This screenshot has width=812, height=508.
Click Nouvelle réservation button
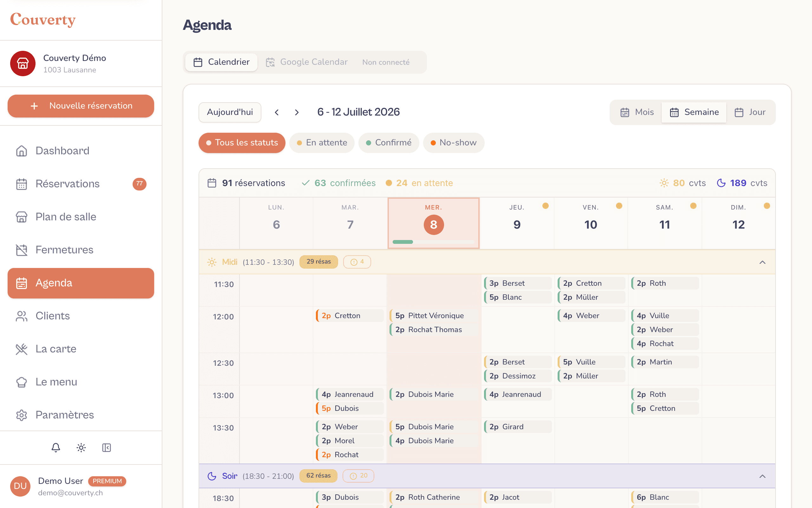pyautogui.click(x=81, y=106)
